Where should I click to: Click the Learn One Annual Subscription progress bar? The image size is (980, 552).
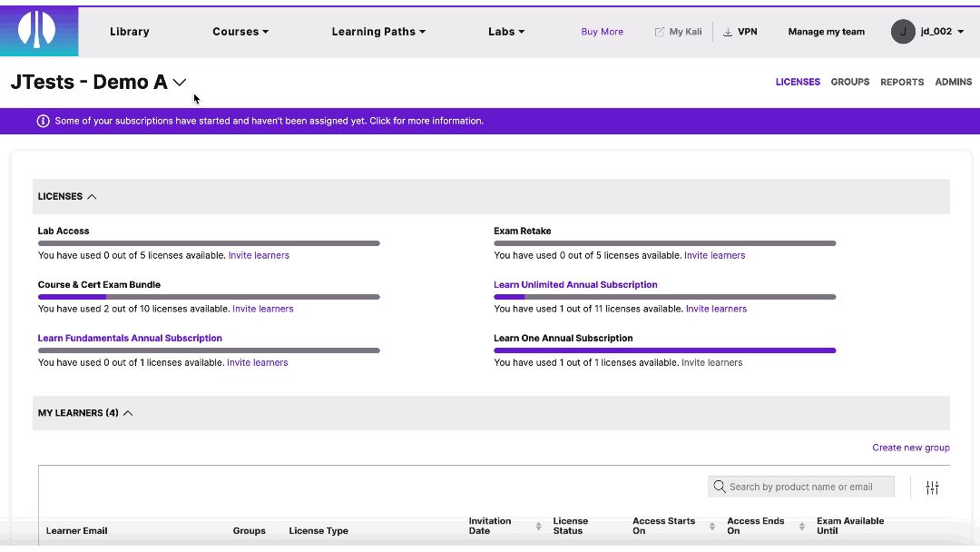(x=664, y=350)
